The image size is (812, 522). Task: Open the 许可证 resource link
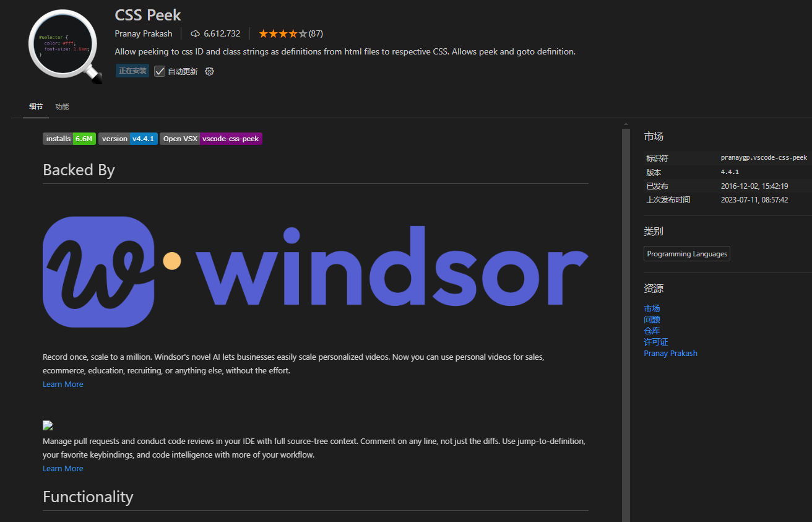656,342
